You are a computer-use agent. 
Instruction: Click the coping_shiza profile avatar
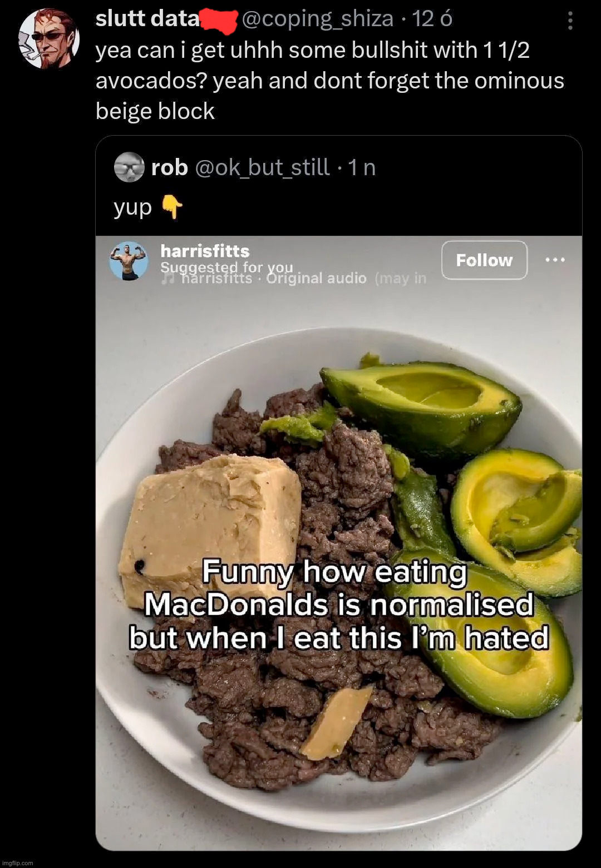pos(49,39)
